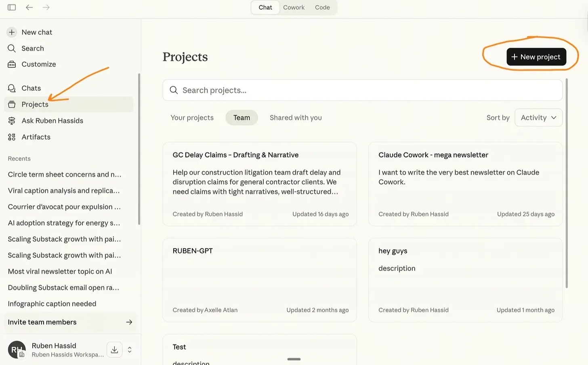
Task: Open the Claude Cowork mega newsletter project
Action: (x=465, y=184)
